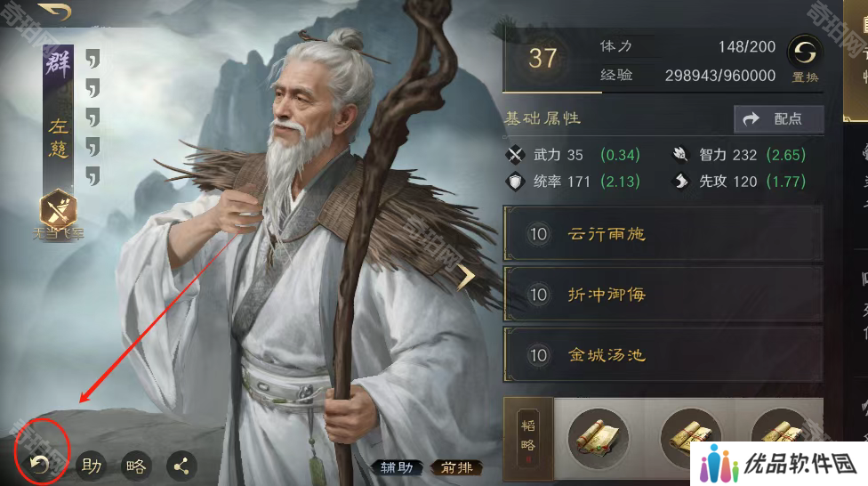Click the circled reset arrow icon
868x486 pixels.
pos(39,465)
